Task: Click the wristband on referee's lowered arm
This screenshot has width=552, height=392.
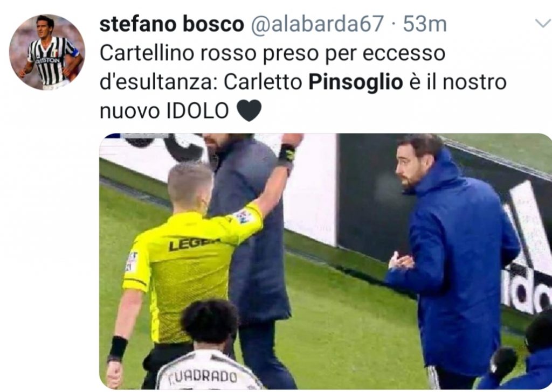Action: [118, 348]
